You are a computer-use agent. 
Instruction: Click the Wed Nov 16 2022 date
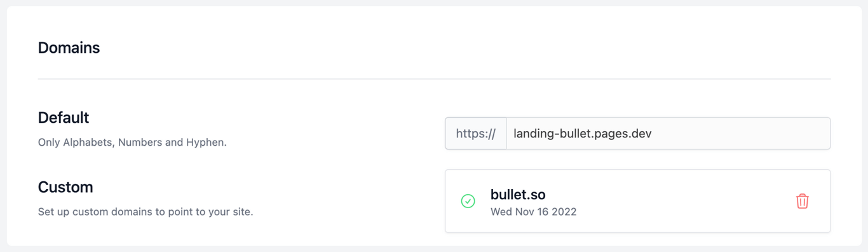534,212
